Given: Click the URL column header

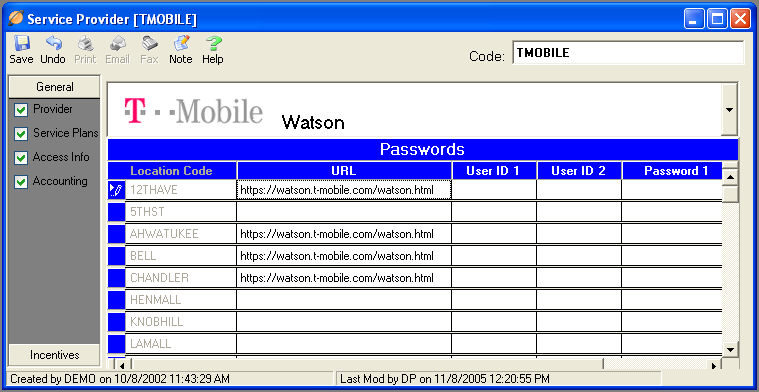Looking at the screenshot, I should pyautogui.click(x=344, y=171).
